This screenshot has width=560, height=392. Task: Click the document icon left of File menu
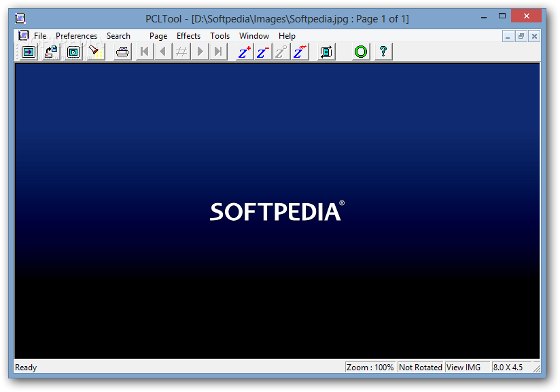[24, 35]
